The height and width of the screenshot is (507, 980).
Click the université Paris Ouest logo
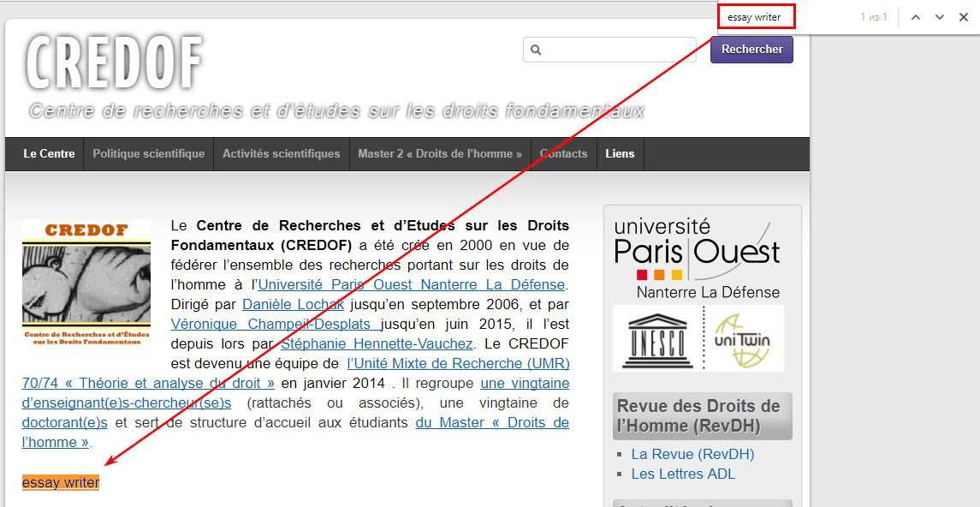698,258
